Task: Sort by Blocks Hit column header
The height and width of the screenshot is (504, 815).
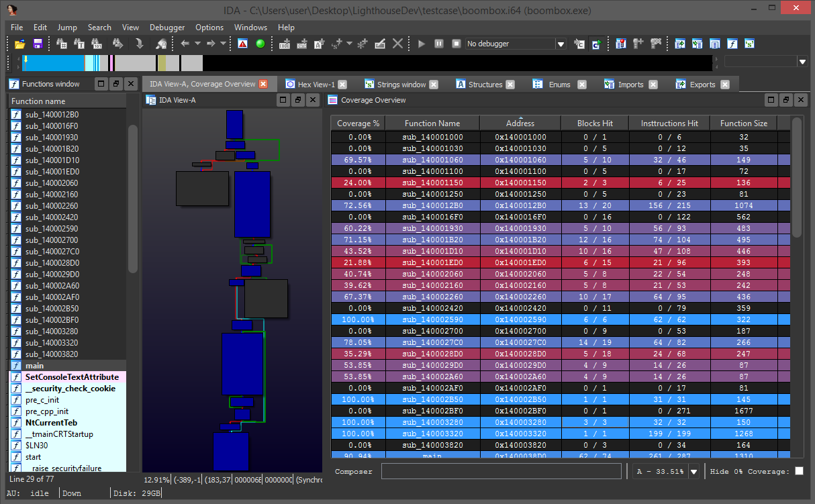Action: pos(594,123)
